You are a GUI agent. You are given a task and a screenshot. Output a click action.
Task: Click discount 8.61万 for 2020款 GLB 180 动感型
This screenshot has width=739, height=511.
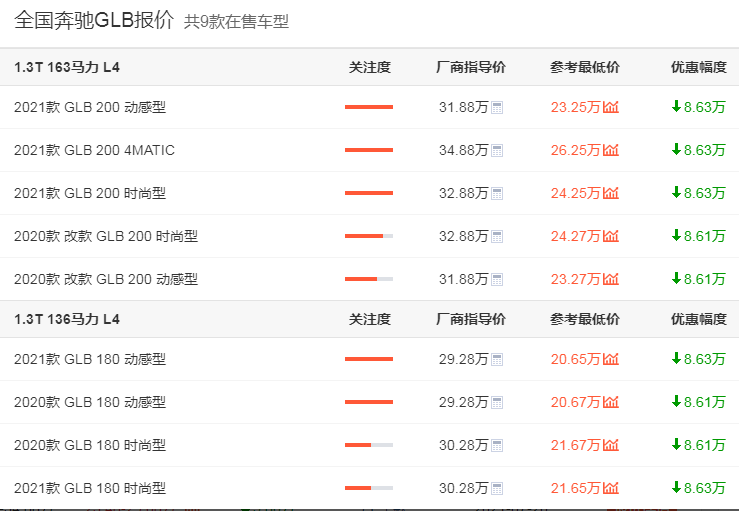[698, 402]
